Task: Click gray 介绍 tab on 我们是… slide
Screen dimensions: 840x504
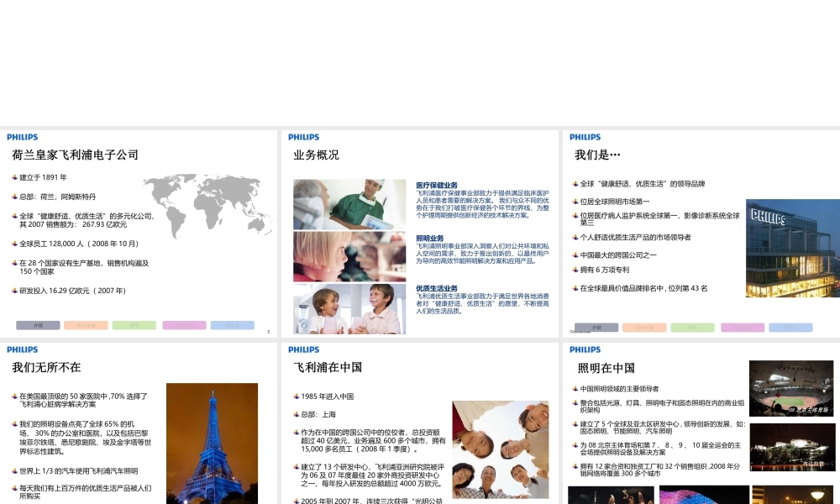Action: 596,328
